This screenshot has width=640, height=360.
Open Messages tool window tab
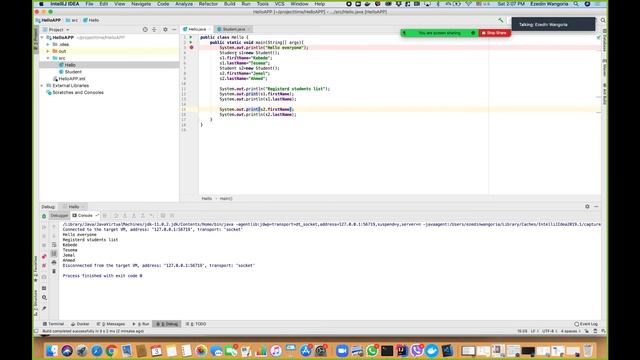[111, 324]
